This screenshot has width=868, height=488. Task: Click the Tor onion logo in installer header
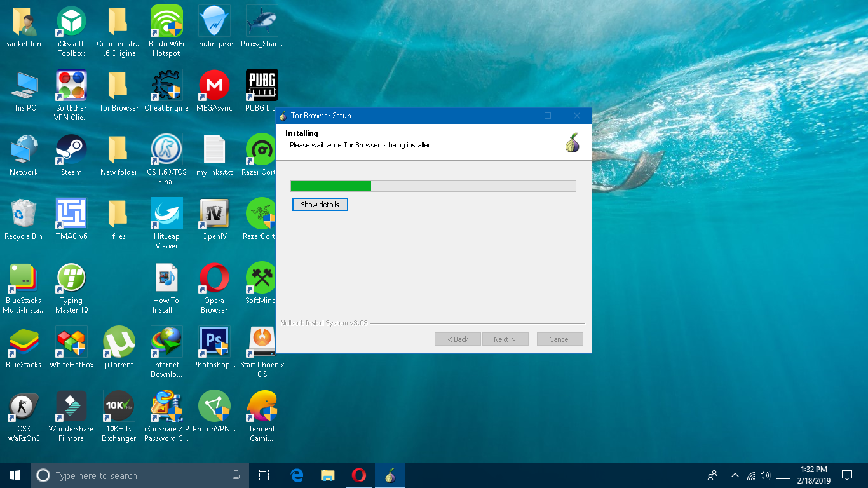click(x=573, y=143)
